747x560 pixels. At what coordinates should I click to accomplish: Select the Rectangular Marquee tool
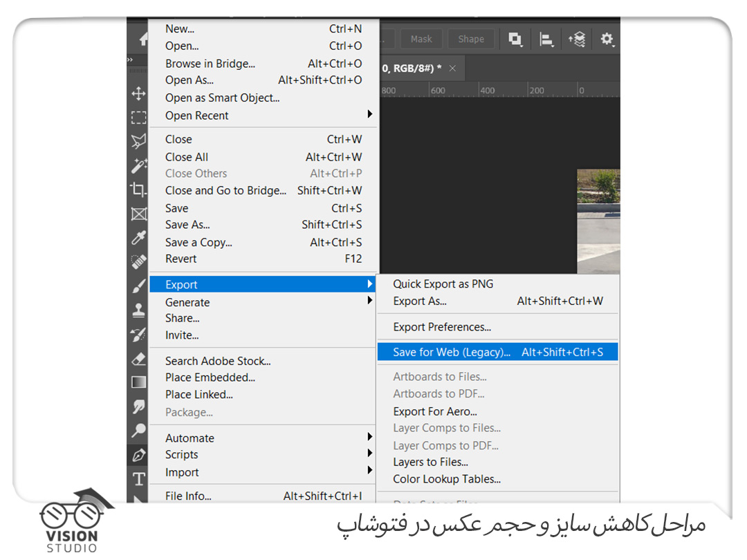(x=138, y=117)
